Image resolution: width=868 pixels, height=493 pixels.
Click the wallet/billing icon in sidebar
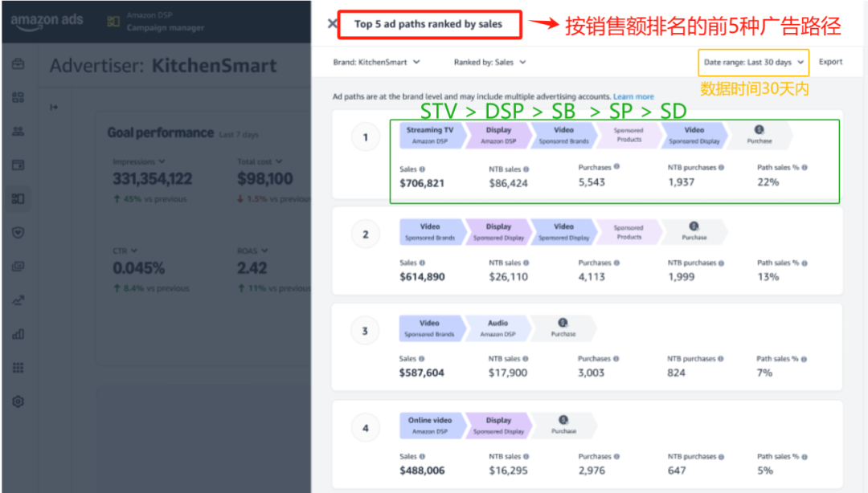pyautogui.click(x=18, y=165)
